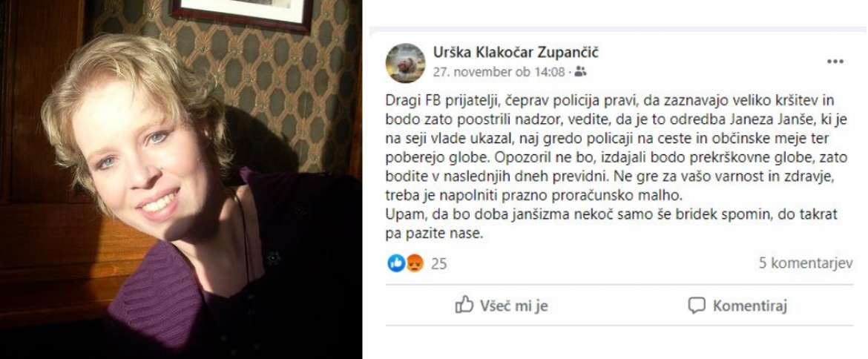Image resolution: width=868 pixels, height=359 pixels.
Task: Toggle Like using the Všeč mi je label
Action: 513,306
